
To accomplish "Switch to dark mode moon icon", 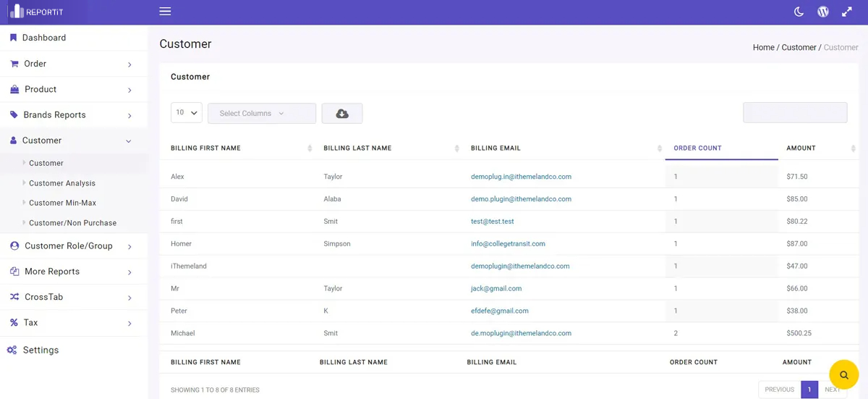I will (799, 12).
